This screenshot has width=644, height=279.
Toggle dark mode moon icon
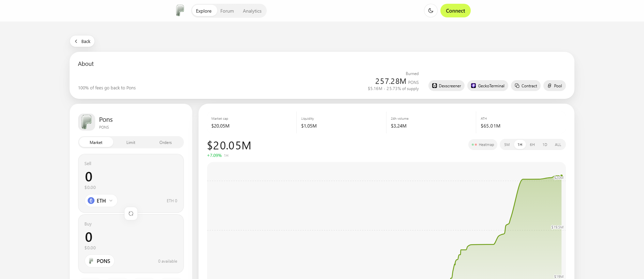[x=431, y=11]
